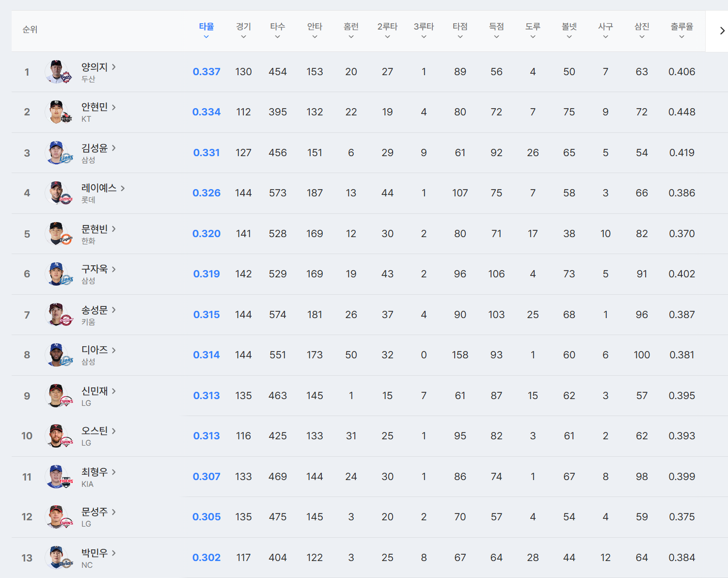Open 레이예스 player photo
Viewport: 728px width, 578px height.
point(58,193)
